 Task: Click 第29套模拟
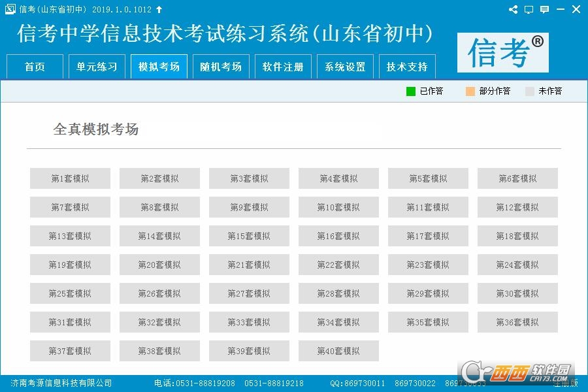pyautogui.click(x=428, y=293)
